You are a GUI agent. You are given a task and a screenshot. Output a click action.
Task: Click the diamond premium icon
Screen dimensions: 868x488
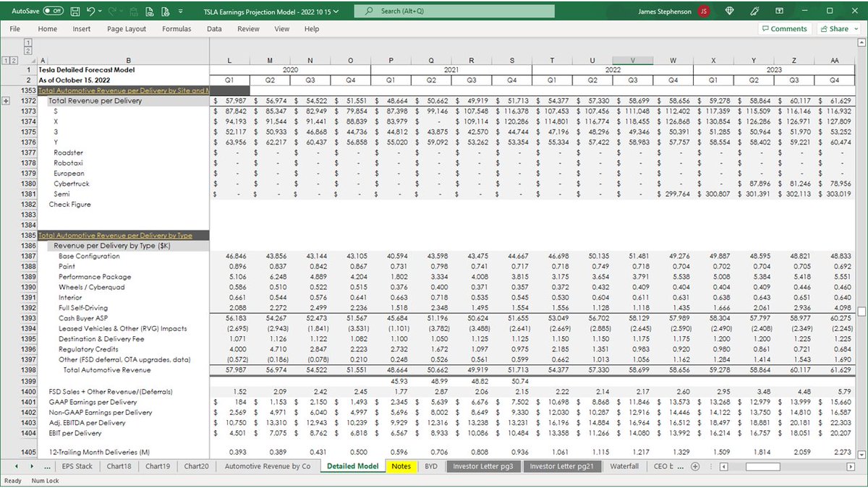tap(728, 12)
